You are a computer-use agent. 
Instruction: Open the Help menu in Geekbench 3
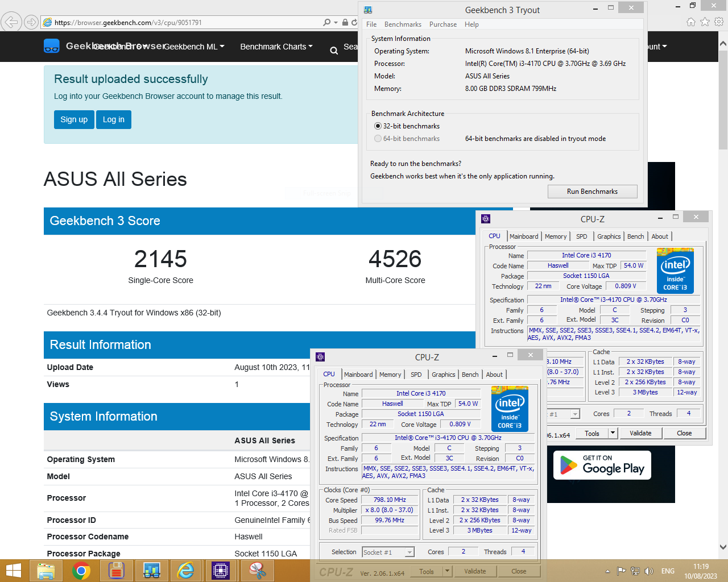click(x=471, y=24)
